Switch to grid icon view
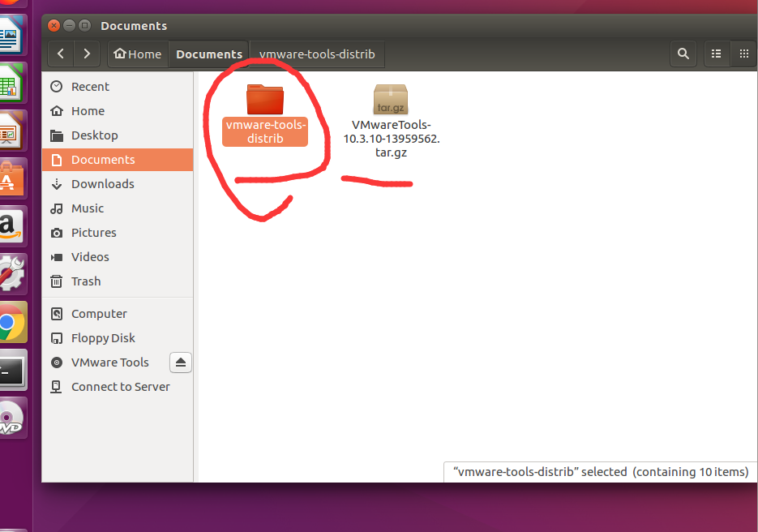 tap(744, 54)
